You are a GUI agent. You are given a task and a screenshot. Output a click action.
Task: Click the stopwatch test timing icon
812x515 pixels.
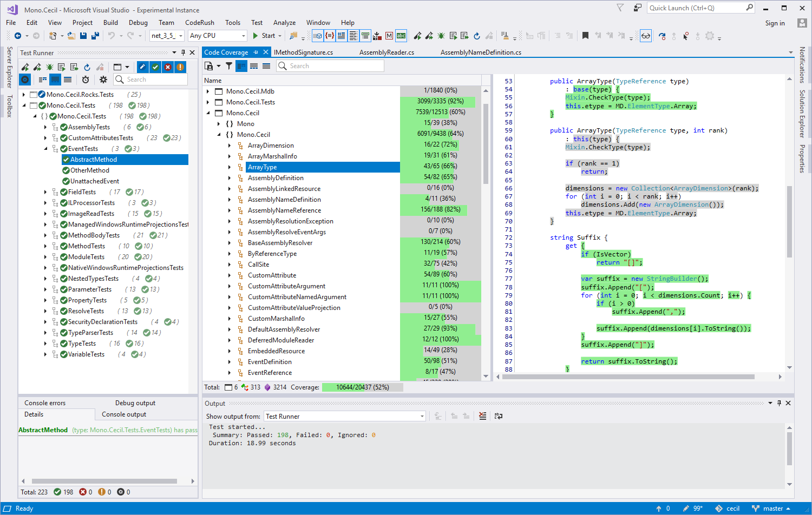(86, 80)
